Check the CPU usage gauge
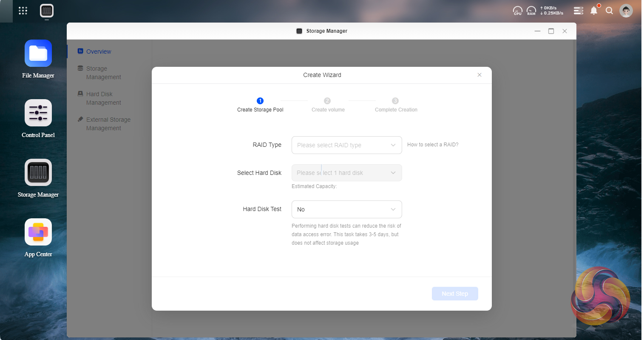The width and height of the screenshot is (644, 340). tap(517, 11)
